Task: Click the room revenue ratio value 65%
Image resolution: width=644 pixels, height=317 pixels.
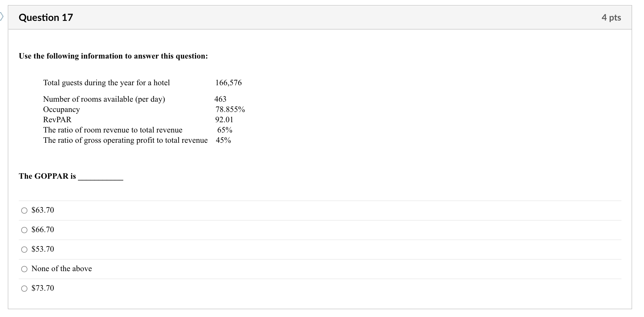Action: [x=224, y=130]
